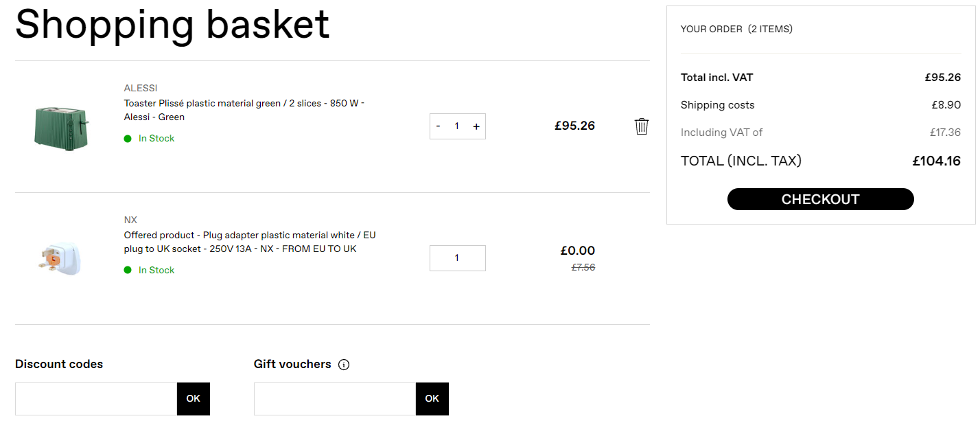Click the ALESSI brand name
This screenshot has height=423, width=980.
(141, 88)
